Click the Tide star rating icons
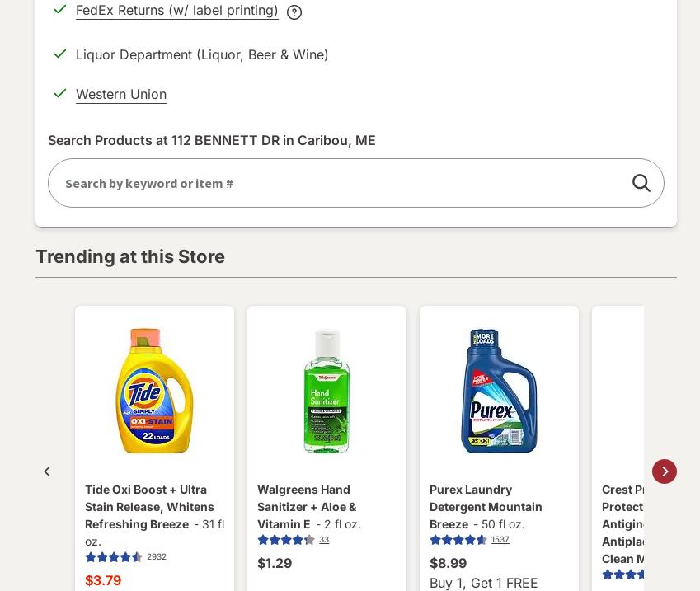700x591 pixels. [114, 557]
